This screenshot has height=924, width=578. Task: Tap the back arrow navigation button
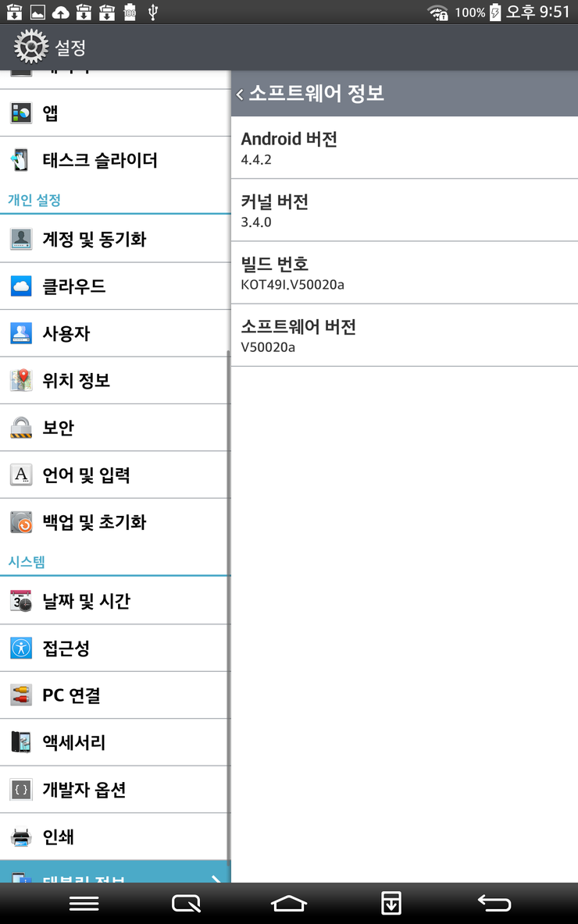pos(494,904)
